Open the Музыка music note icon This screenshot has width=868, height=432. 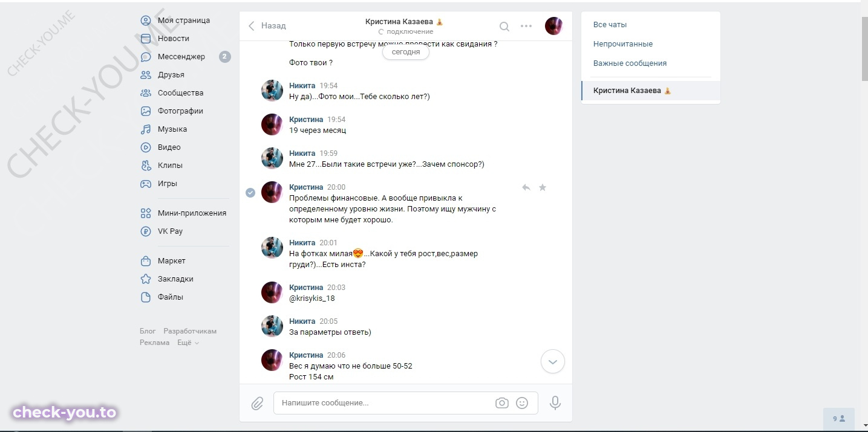(x=146, y=129)
